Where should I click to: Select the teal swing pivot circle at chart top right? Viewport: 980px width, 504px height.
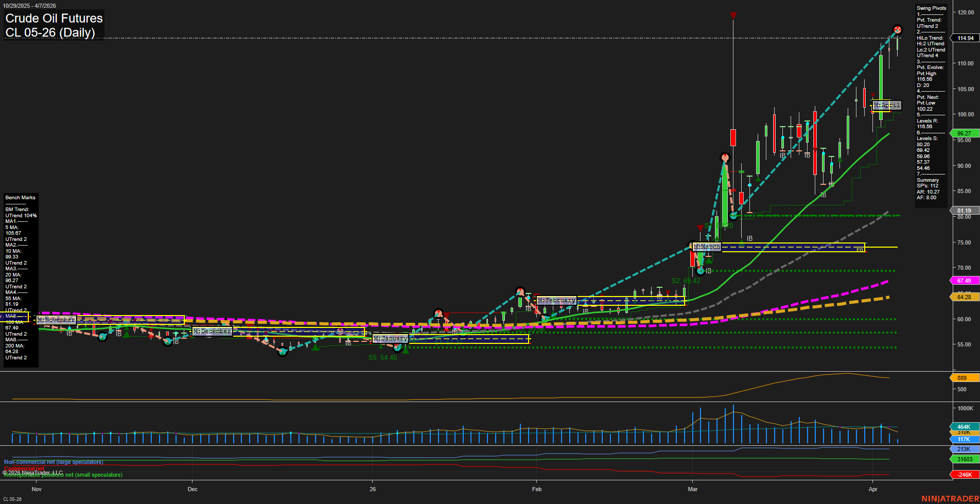click(897, 30)
